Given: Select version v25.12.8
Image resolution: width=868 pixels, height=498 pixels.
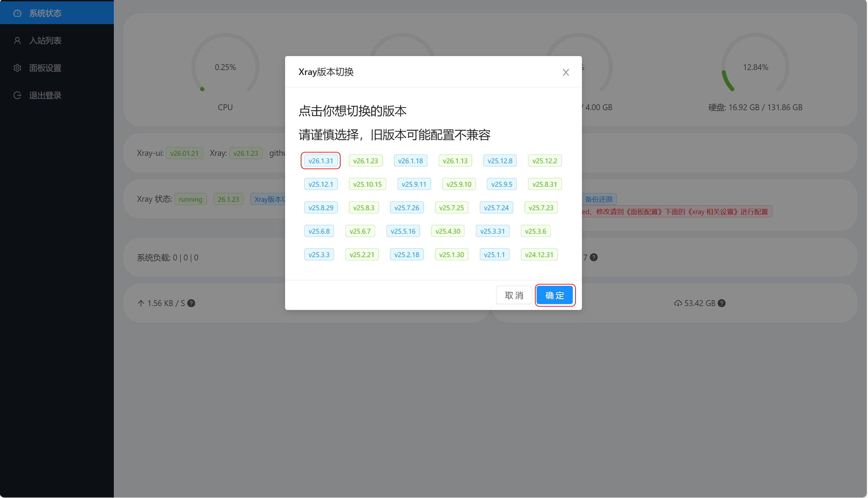Looking at the screenshot, I should click(500, 161).
